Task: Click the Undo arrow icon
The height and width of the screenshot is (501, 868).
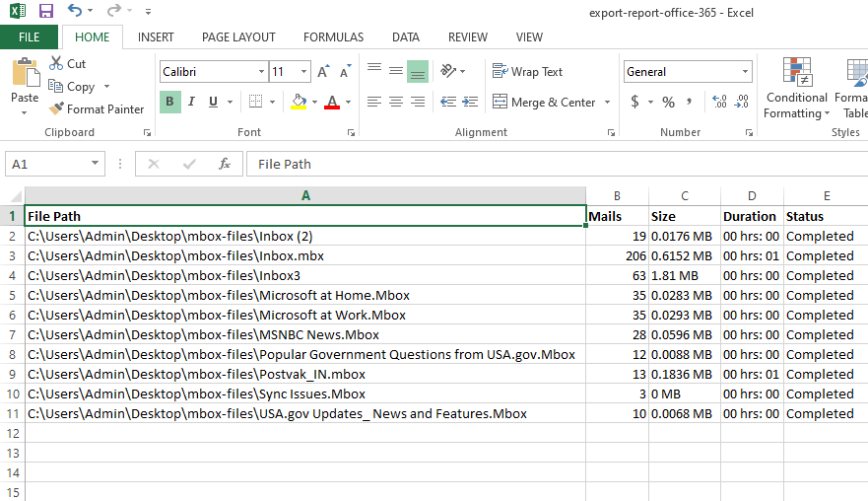Action: (x=75, y=11)
